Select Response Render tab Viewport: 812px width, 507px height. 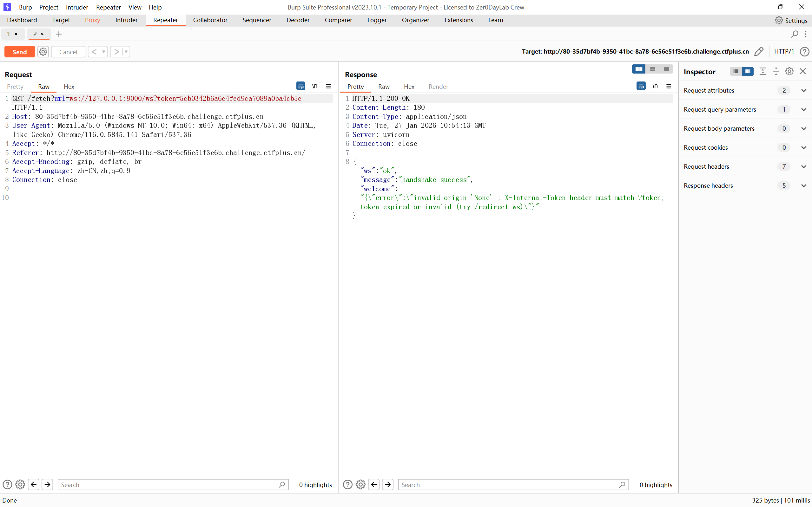click(x=438, y=87)
